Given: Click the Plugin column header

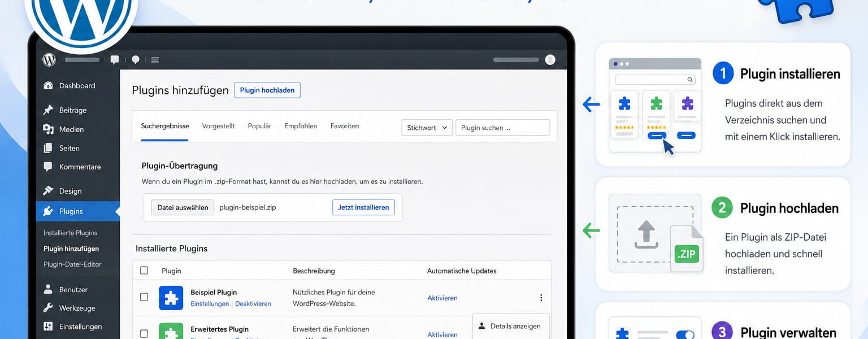Looking at the screenshot, I should 171,271.
